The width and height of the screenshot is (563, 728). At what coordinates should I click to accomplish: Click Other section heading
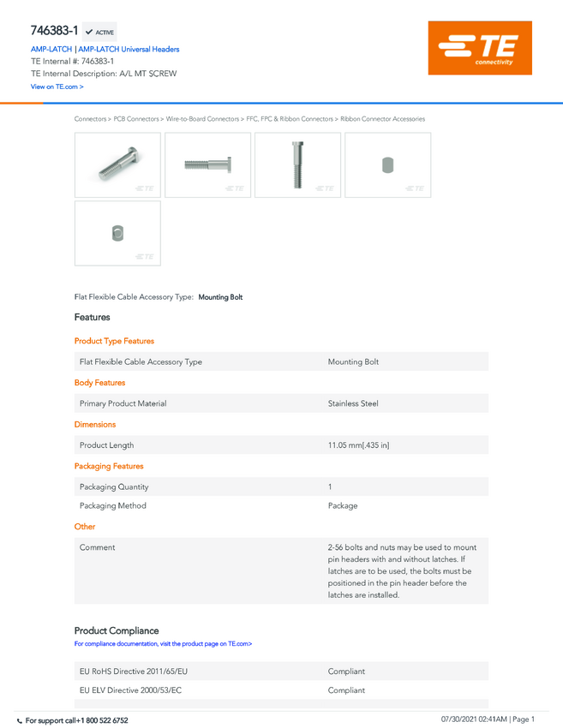click(x=85, y=527)
